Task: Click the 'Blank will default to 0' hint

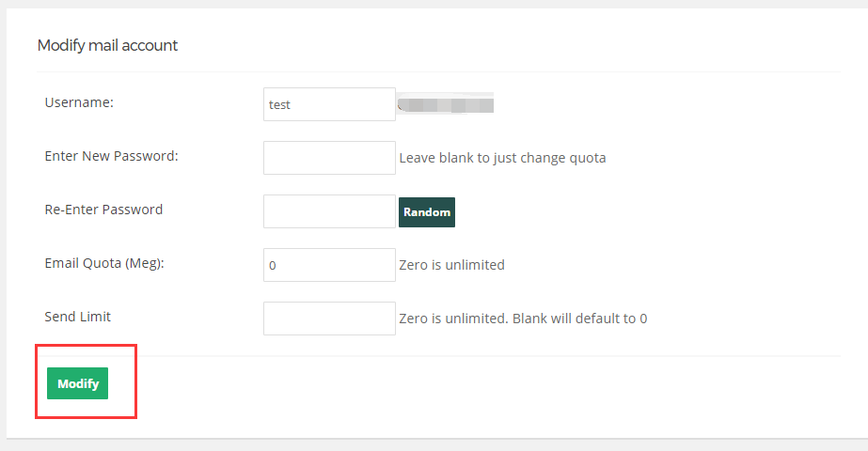Action: coord(579,319)
